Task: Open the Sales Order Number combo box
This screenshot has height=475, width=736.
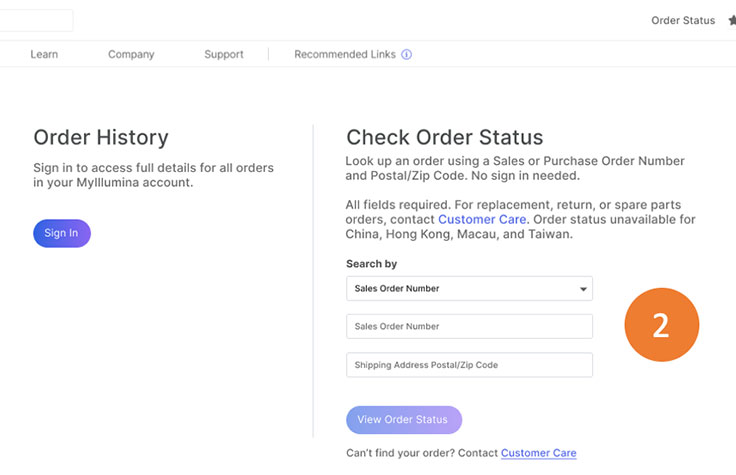Action: (x=468, y=289)
